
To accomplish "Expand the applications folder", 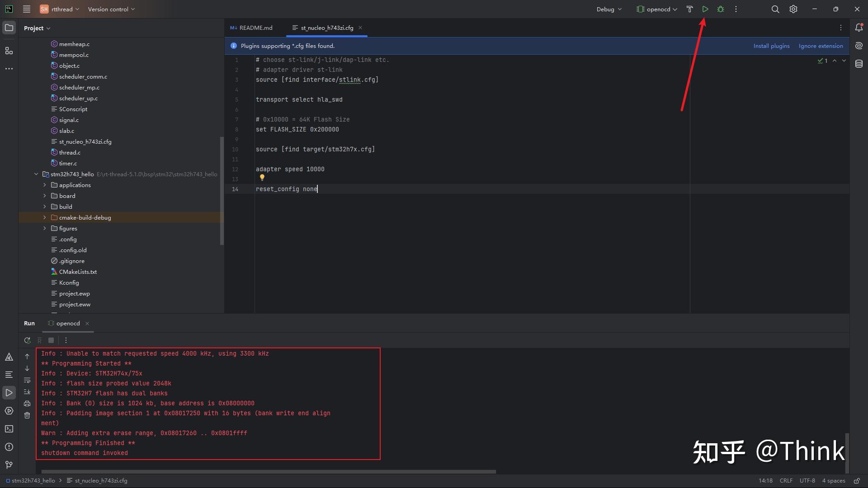I will coord(45,185).
